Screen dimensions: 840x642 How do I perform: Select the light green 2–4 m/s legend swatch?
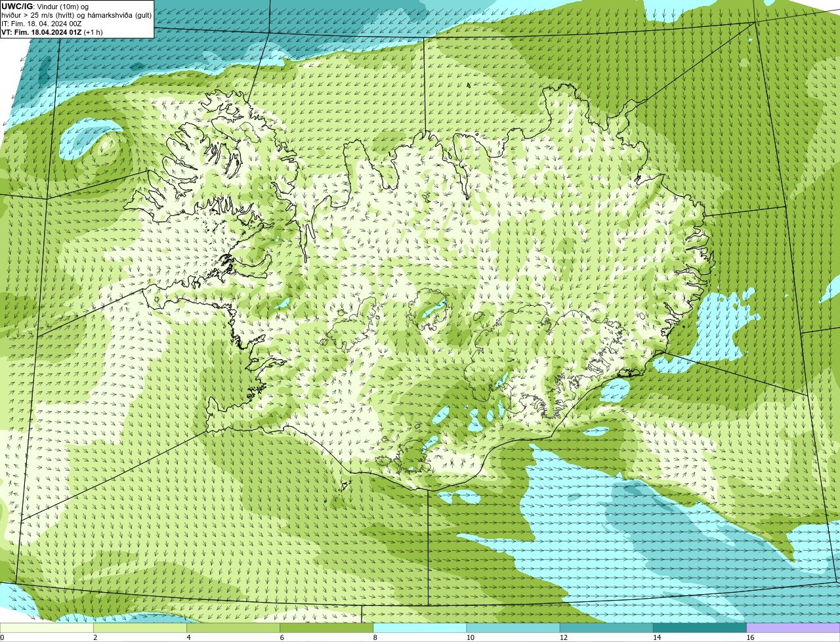coord(140,628)
